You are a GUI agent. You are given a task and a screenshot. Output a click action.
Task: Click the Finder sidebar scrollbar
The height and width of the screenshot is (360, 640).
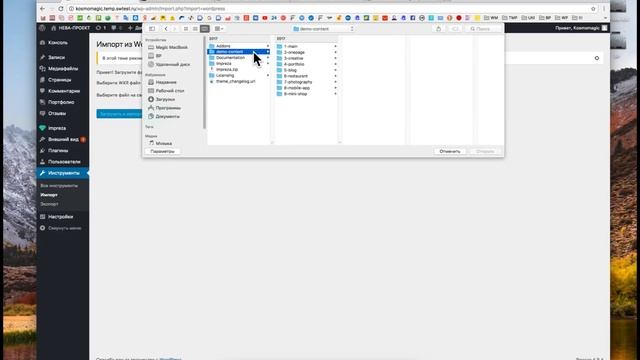pos(204,82)
